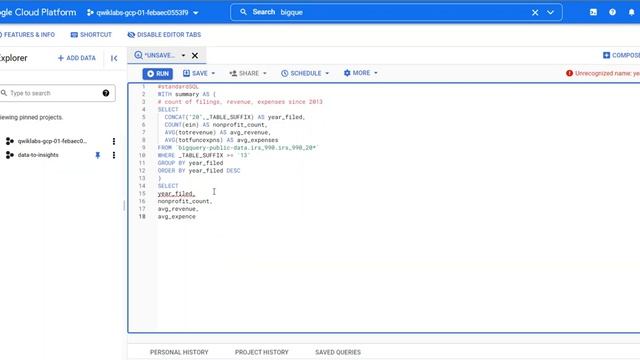Click the avg_expence line in editor
The image size is (640, 360).
click(x=176, y=216)
